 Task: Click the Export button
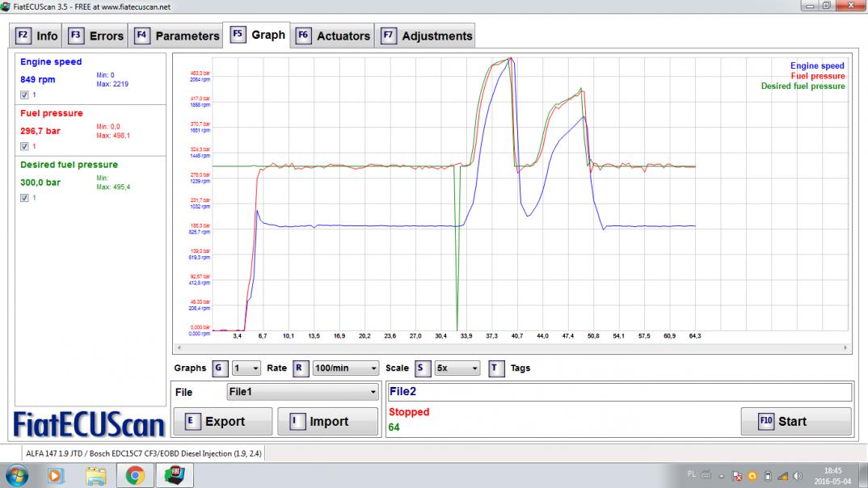pos(223,422)
